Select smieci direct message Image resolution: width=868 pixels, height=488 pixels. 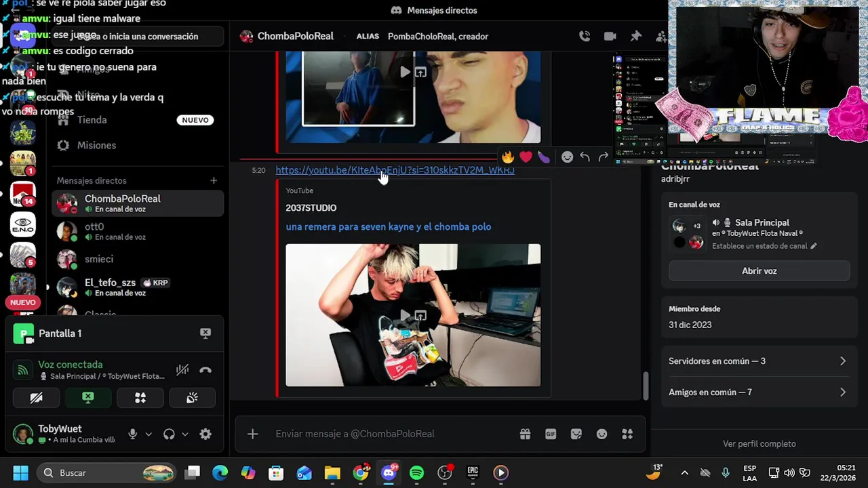[x=138, y=259]
